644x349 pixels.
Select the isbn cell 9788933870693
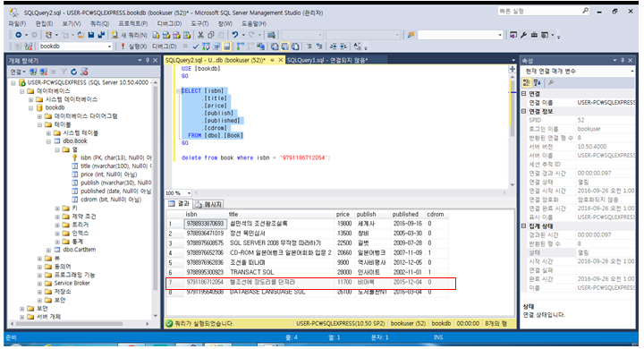point(205,224)
